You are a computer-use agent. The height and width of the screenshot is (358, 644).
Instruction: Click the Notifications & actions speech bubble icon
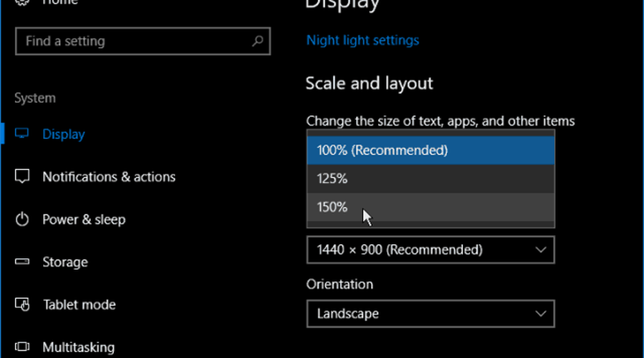[23, 177]
